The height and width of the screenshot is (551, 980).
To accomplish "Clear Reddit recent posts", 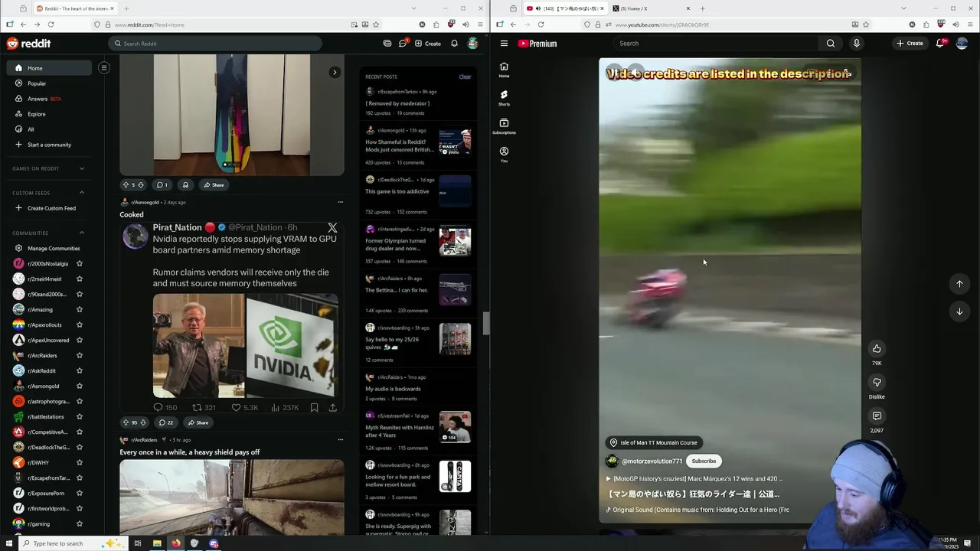I will pos(465,77).
